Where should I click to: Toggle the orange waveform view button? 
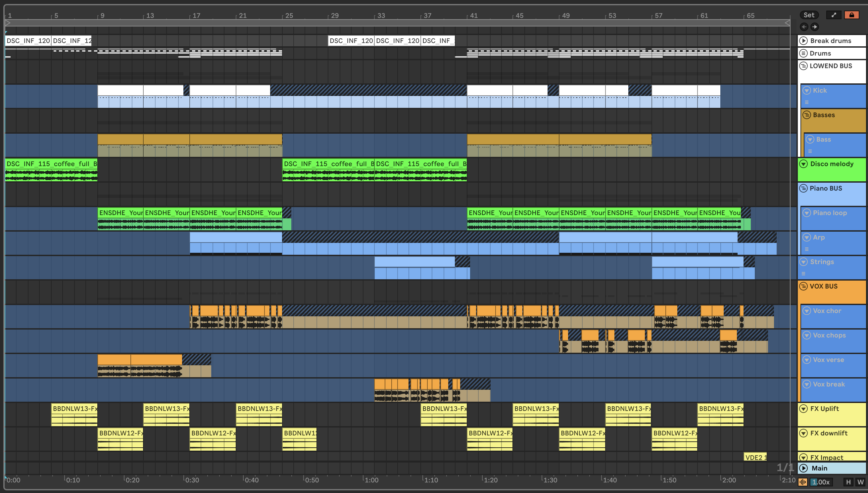pos(802,482)
